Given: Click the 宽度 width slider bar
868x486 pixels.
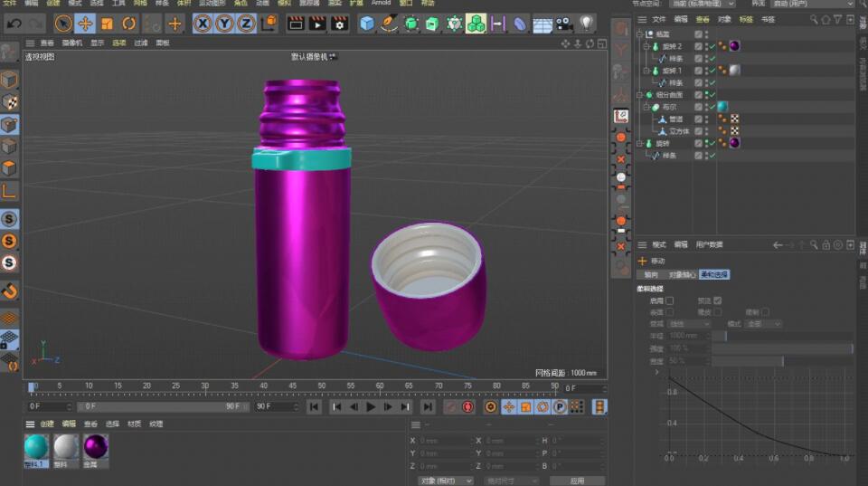Looking at the screenshot, I should [783, 361].
